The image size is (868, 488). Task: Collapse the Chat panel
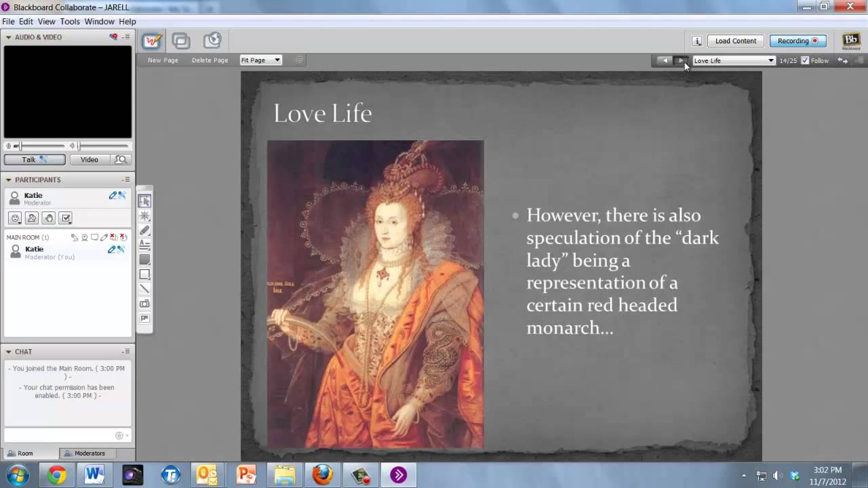click(9, 352)
